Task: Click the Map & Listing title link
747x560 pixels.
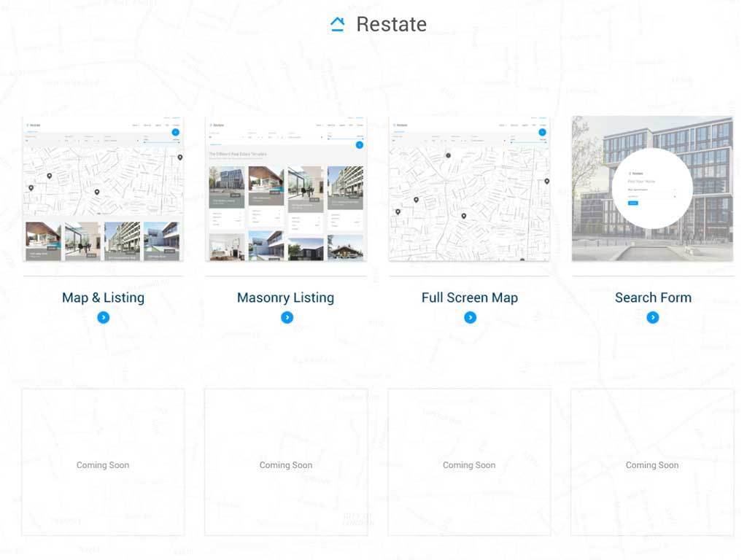Action: pos(103,297)
